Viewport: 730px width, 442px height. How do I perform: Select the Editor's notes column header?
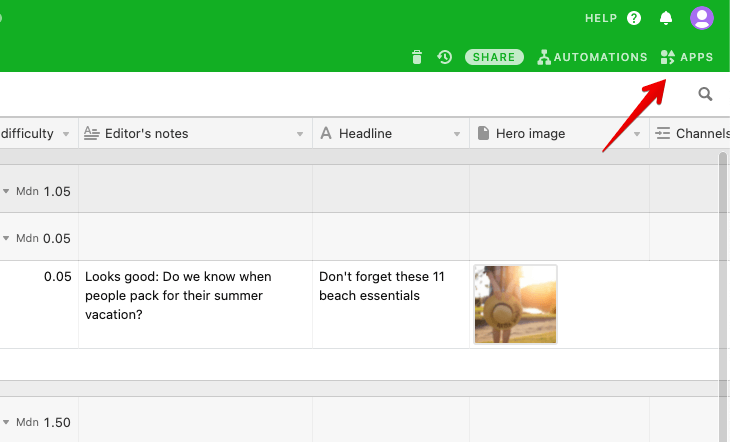(196, 134)
